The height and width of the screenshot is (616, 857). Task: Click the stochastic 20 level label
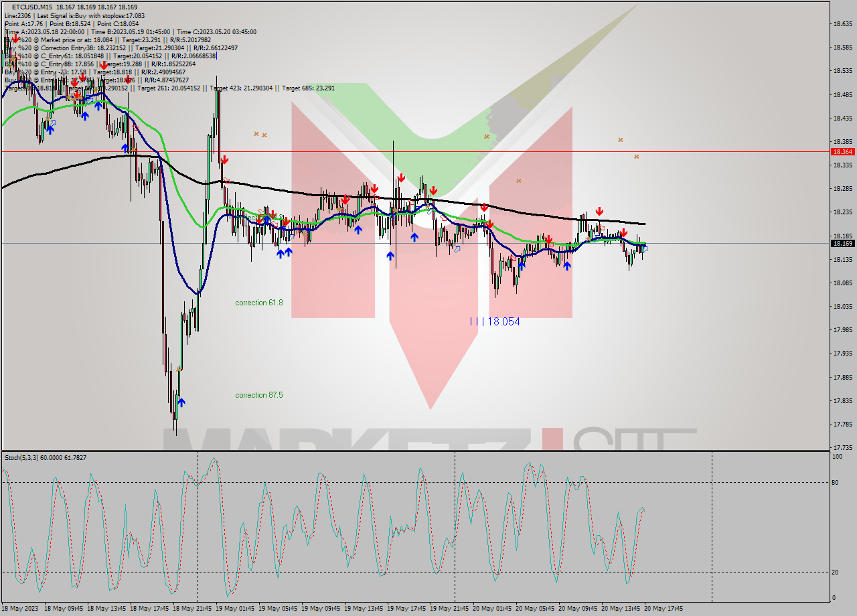coord(835,572)
